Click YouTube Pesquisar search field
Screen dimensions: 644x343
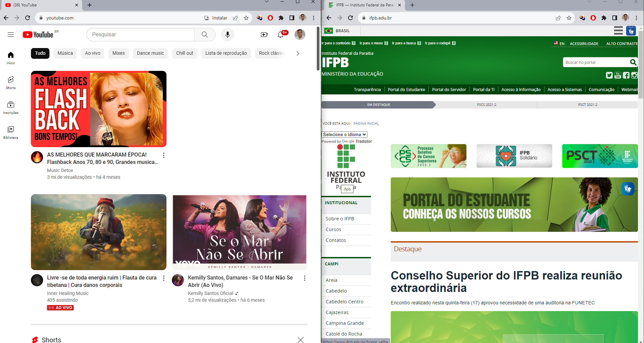coord(140,35)
